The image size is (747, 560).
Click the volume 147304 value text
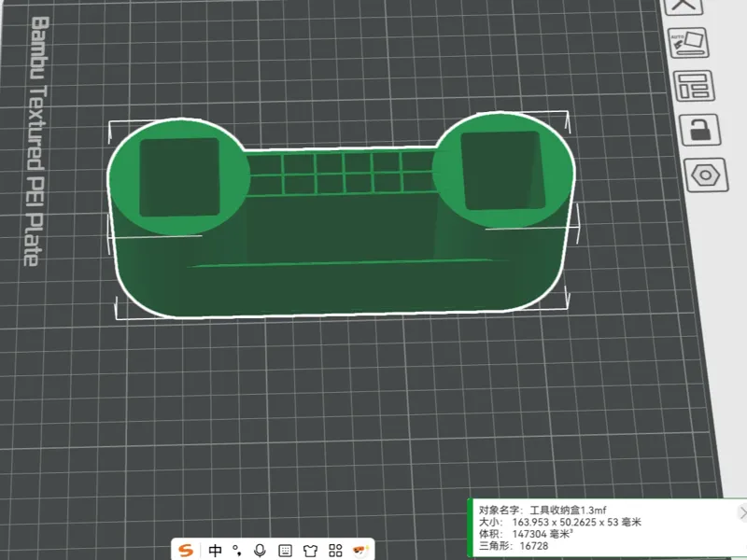click(x=529, y=534)
